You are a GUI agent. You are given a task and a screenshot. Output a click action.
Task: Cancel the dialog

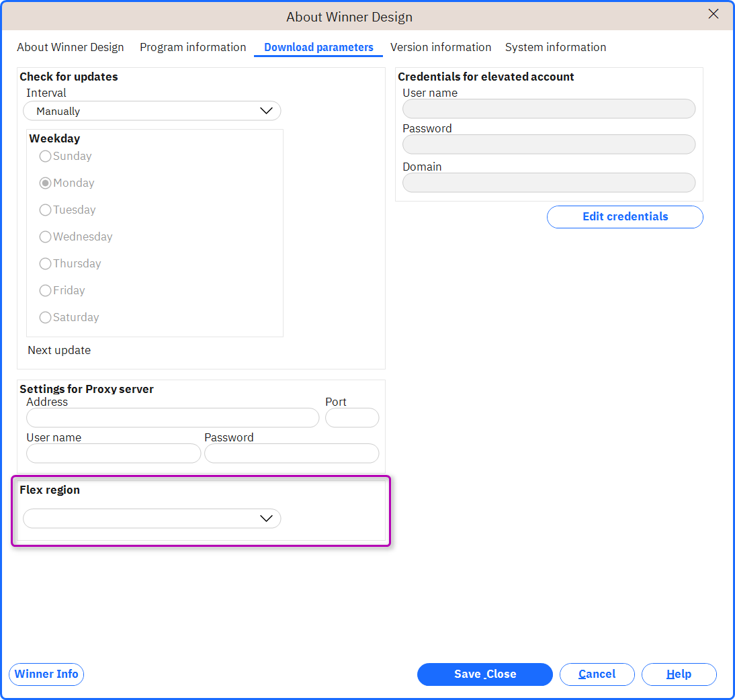pyautogui.click(x=597, y=674)
